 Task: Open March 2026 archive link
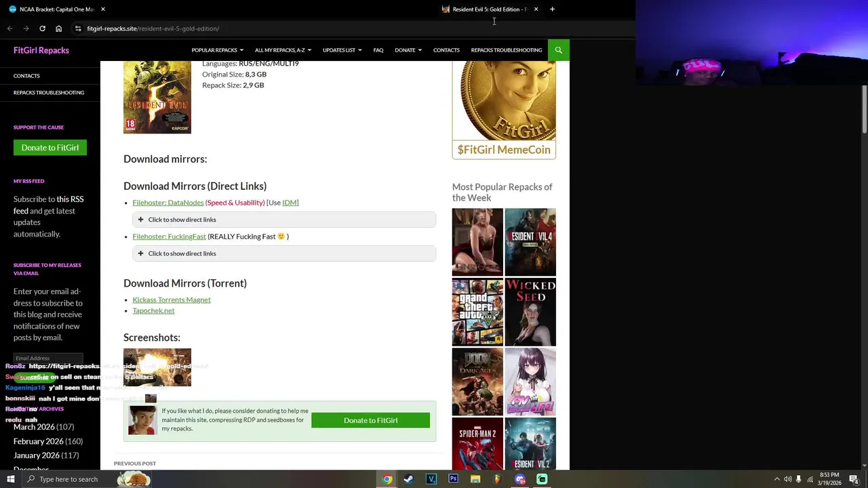34,427
